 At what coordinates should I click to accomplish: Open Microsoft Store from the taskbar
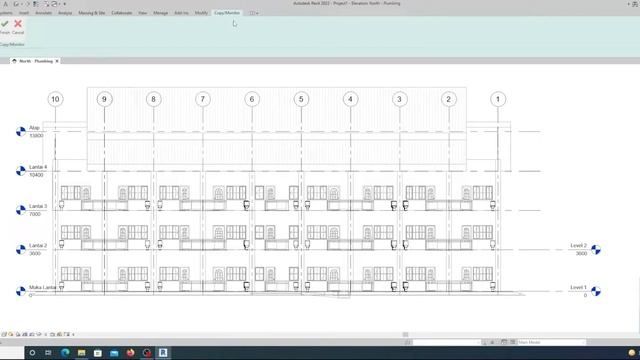click(98, 353)
